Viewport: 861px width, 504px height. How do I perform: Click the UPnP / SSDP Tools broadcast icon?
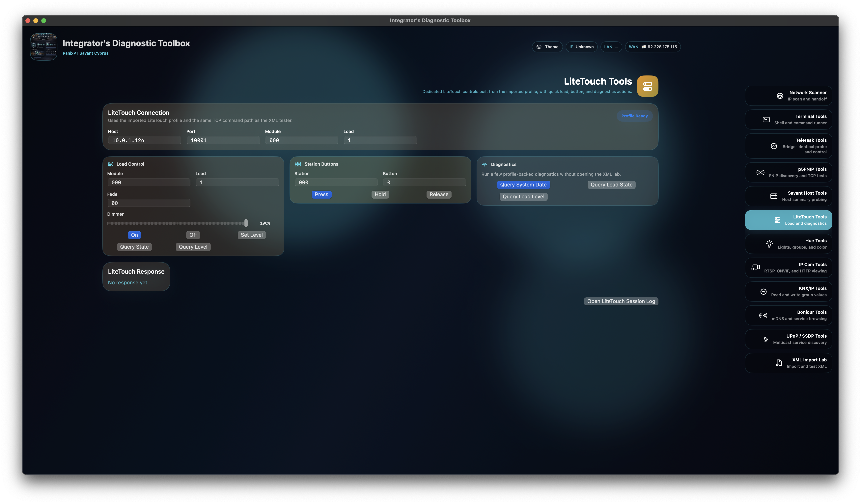tap(766, 339)
